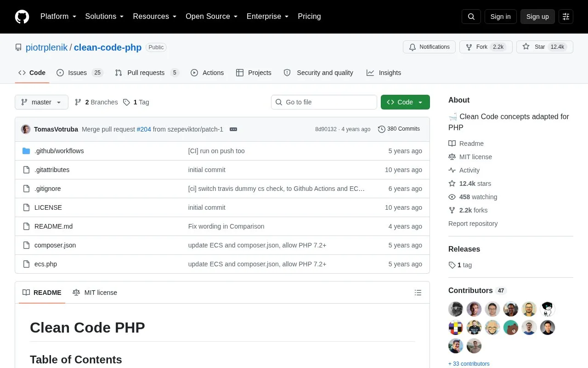This screenshot has width=588, height=368.
Task: View the 2 Branches link
Action: click(x=96, y=102)
